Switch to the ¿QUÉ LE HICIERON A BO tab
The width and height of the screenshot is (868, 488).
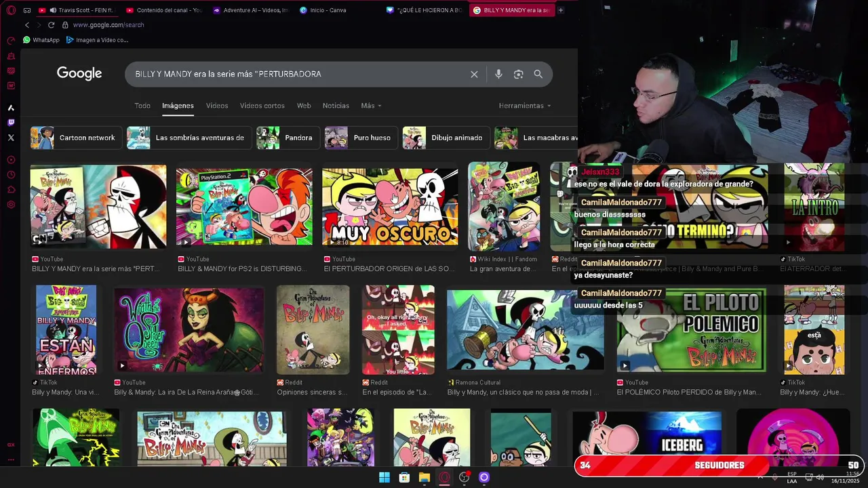pos(424,10)
